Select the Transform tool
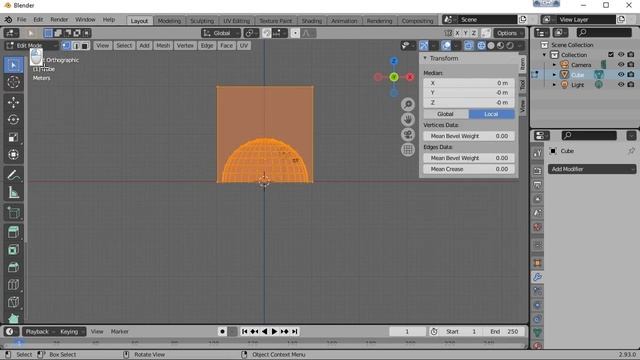The height and width of the screenshot is (360, 640). [x=13, y=155]
